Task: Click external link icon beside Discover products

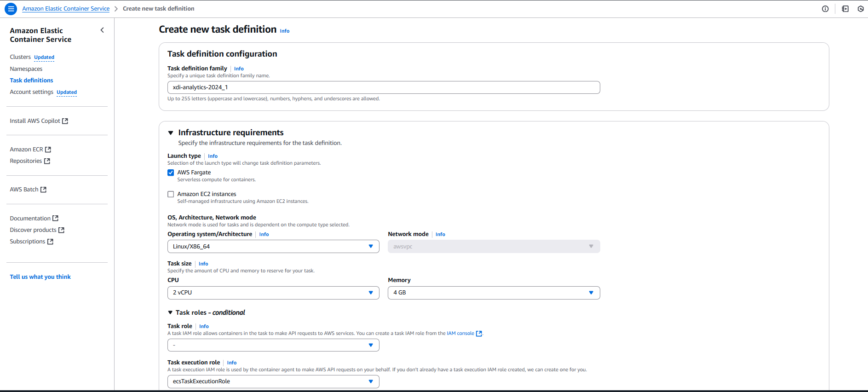Action: [x=62, y=230]
